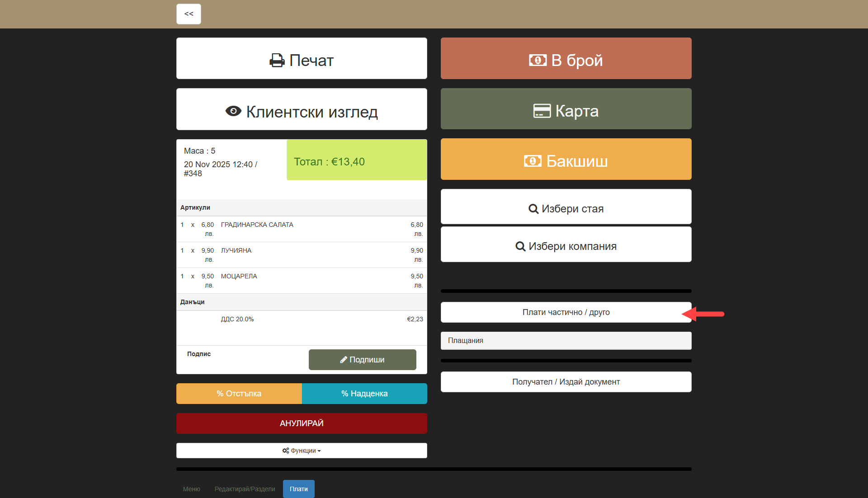
Task: Switch to the Меню tab
Action: 191,489
